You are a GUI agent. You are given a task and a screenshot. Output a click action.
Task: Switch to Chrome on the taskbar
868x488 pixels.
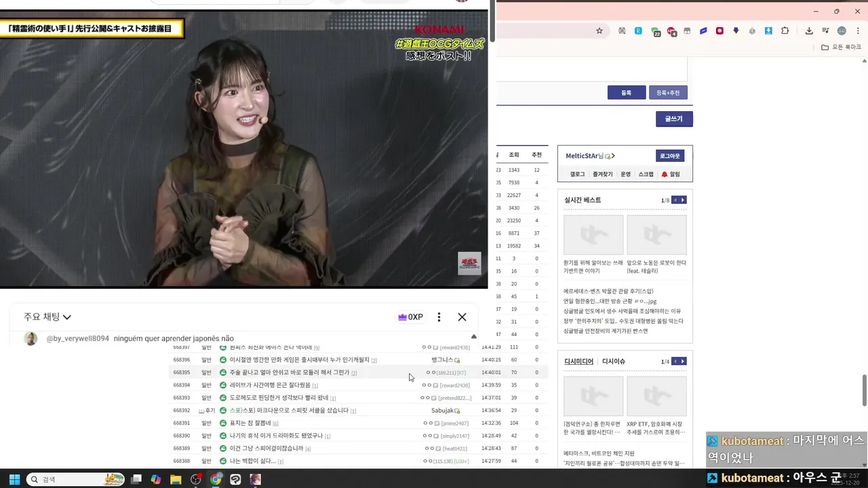point(216,479)
